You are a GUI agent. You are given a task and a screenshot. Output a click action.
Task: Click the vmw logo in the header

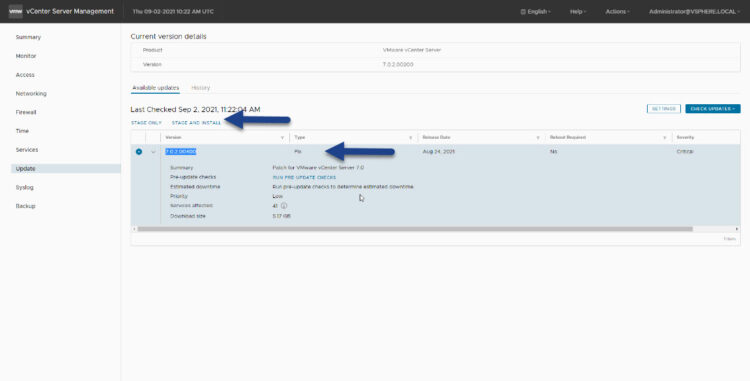(15, 11)
